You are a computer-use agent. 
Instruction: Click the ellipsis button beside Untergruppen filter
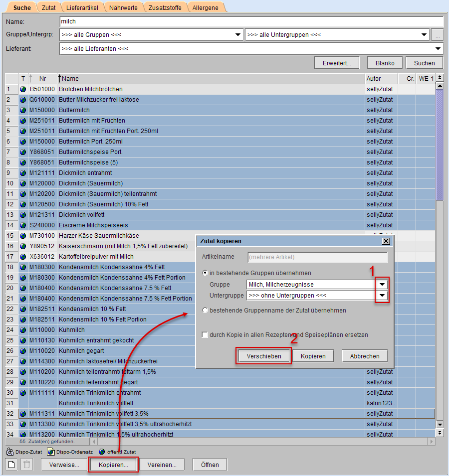pyautogui.click(x=437, y=35)
